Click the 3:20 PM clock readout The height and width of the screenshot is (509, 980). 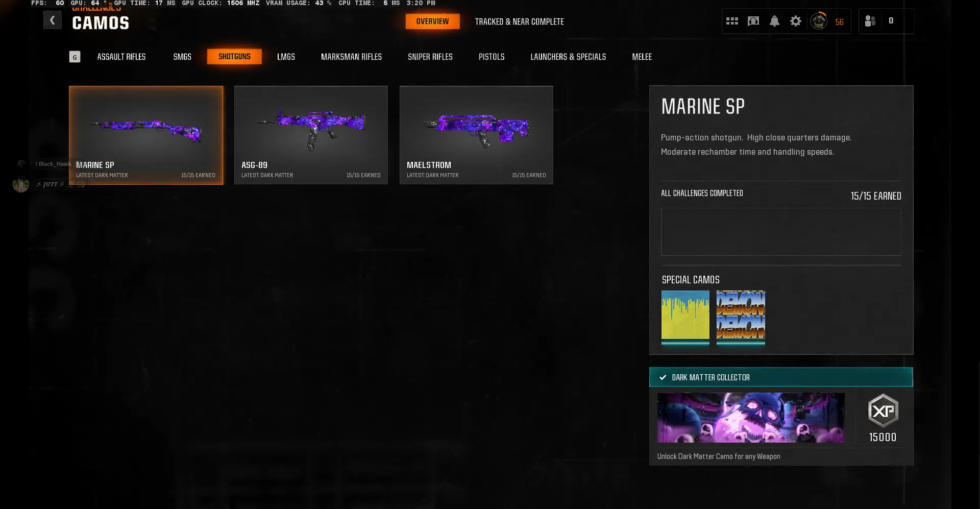(421, 3)
